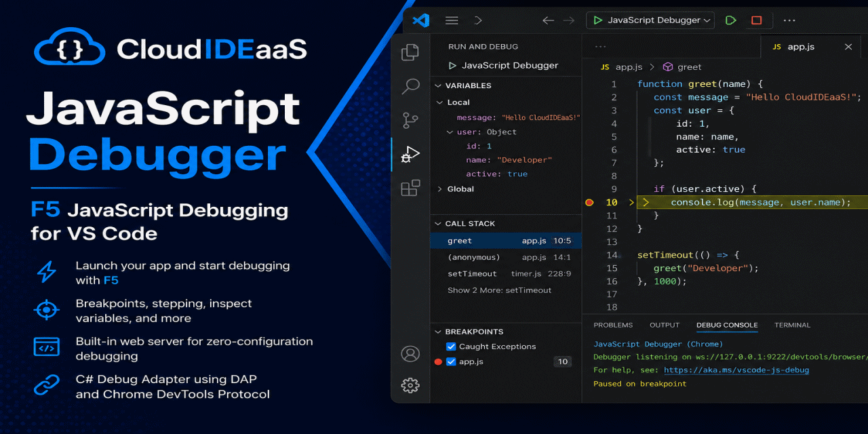
Task: Open the Accounts icon in activity bar
Action: pos(410,354)
